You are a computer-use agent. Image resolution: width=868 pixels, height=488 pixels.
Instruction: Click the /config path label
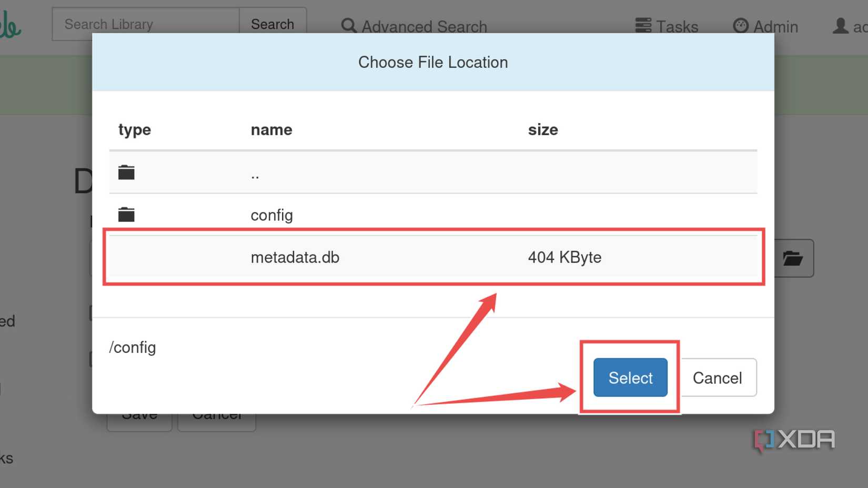[132, 347]
